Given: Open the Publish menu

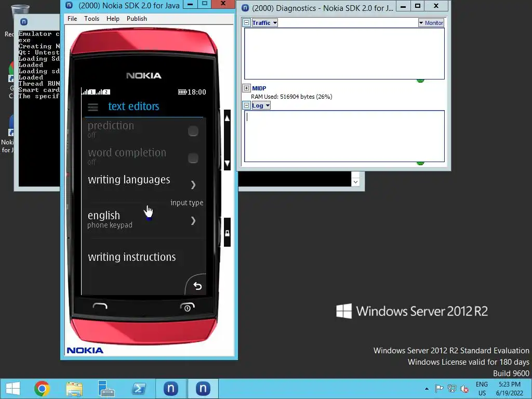Looking at the screenshot, I should point(137,19).
